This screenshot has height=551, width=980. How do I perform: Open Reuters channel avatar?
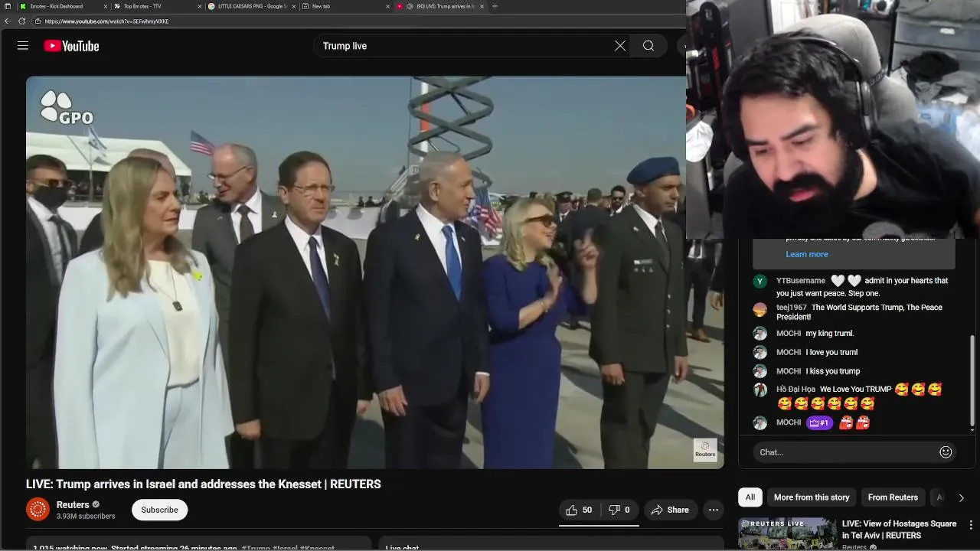click(x=38, y=510)
